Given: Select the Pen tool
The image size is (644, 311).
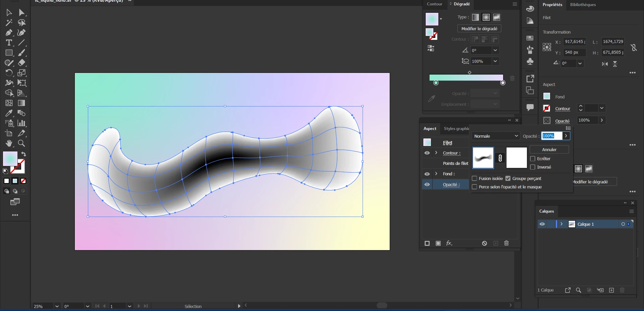Looking at the screenshot, I should pos(9,33).
